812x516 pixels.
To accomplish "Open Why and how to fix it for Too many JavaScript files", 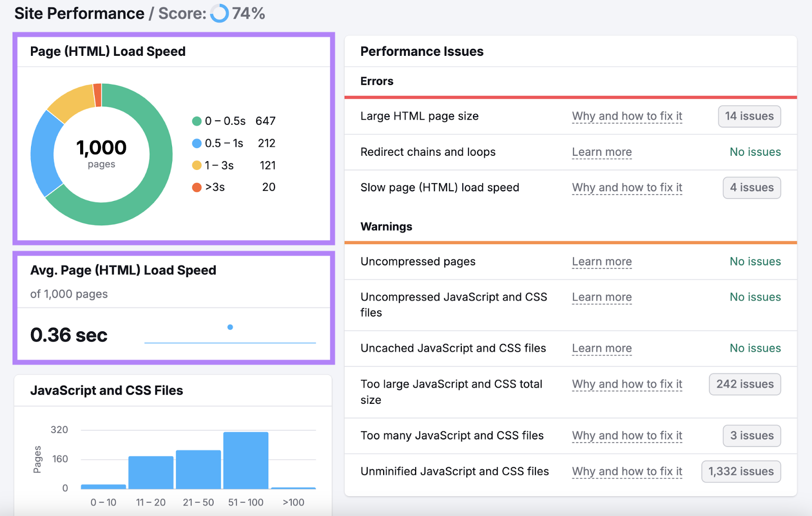I will [627, 435].
